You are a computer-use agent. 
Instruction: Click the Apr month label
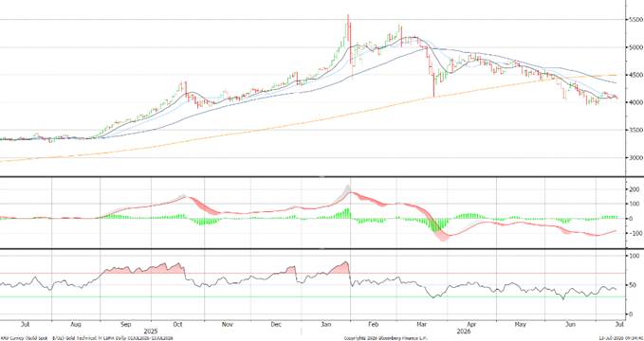[x=471, y=324]
